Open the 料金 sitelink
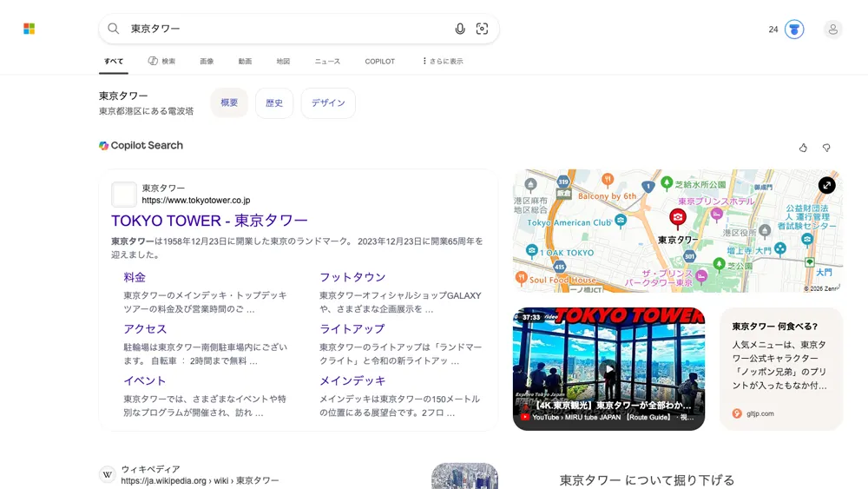This screenshot has width=868, height=489. [135, 277]
